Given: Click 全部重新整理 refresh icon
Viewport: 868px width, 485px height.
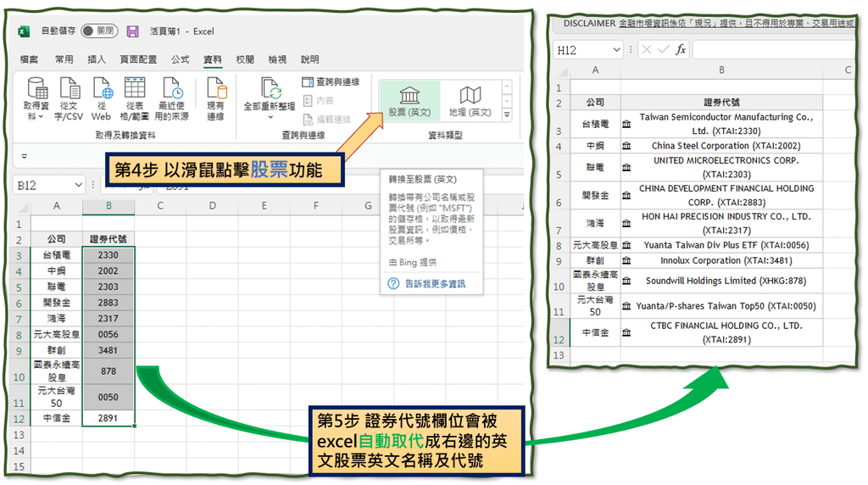Looking at the screenshot, I should tap(270, 99).
